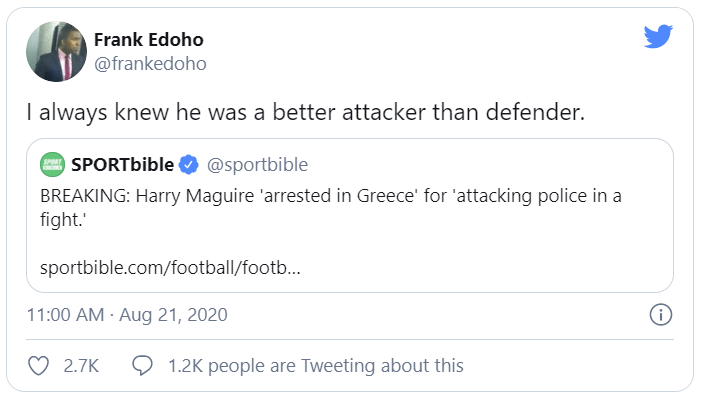Click the Frank Edoho display name
Screen dimensions: 706x402
[151, 40]
